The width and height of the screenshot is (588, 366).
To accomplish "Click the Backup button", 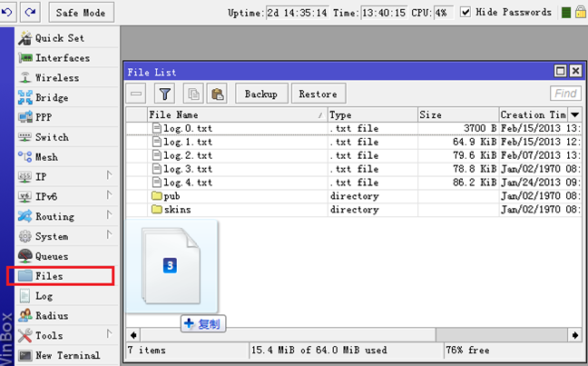I will [261, 94].
